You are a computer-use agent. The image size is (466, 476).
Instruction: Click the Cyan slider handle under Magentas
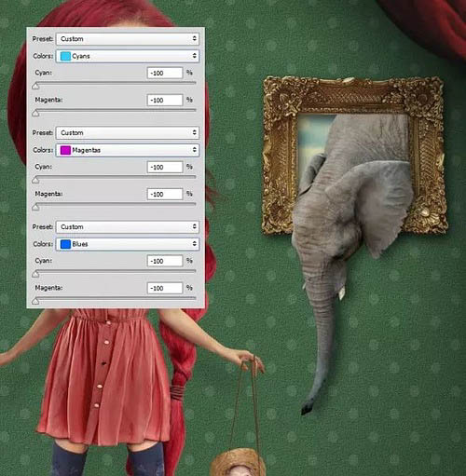point(35,180)
